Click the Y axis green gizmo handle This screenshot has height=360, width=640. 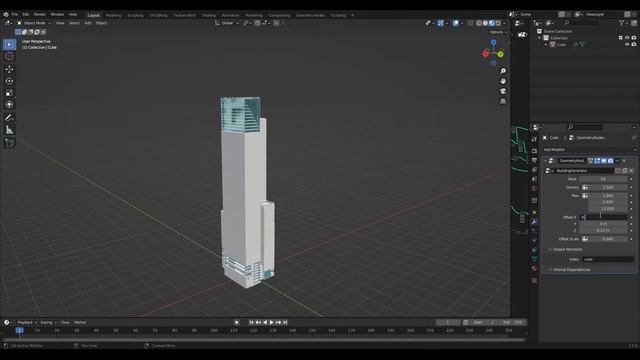[x=500, y=54]
